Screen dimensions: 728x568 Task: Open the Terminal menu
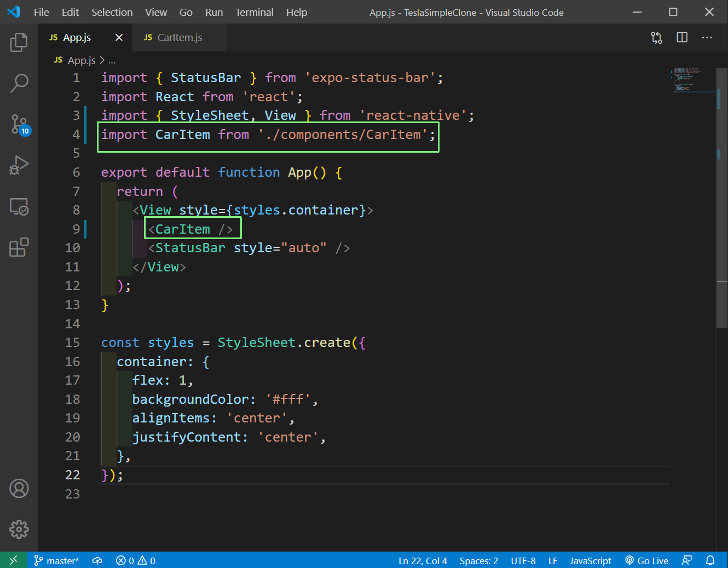(x=254, y=12)
